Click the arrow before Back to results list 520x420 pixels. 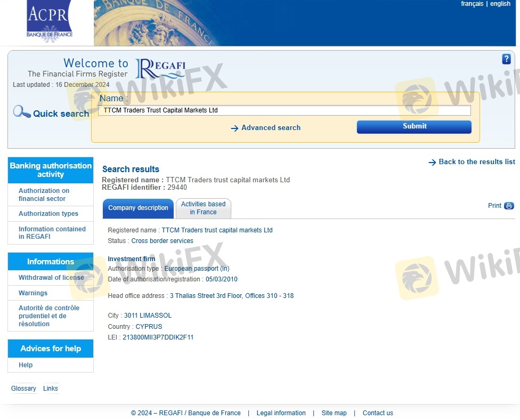[x=432, y=162]
